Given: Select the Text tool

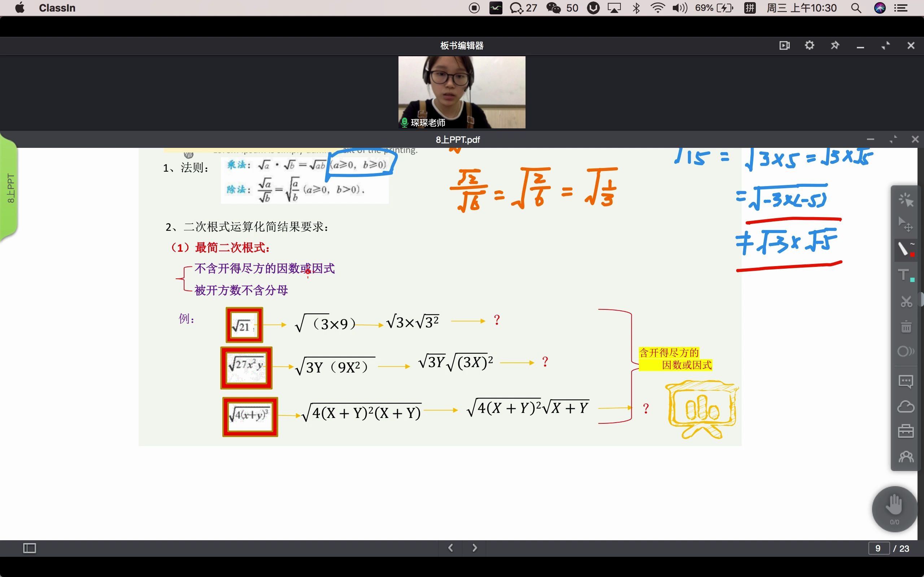Looking at the screenshot, I should (904, 275).
